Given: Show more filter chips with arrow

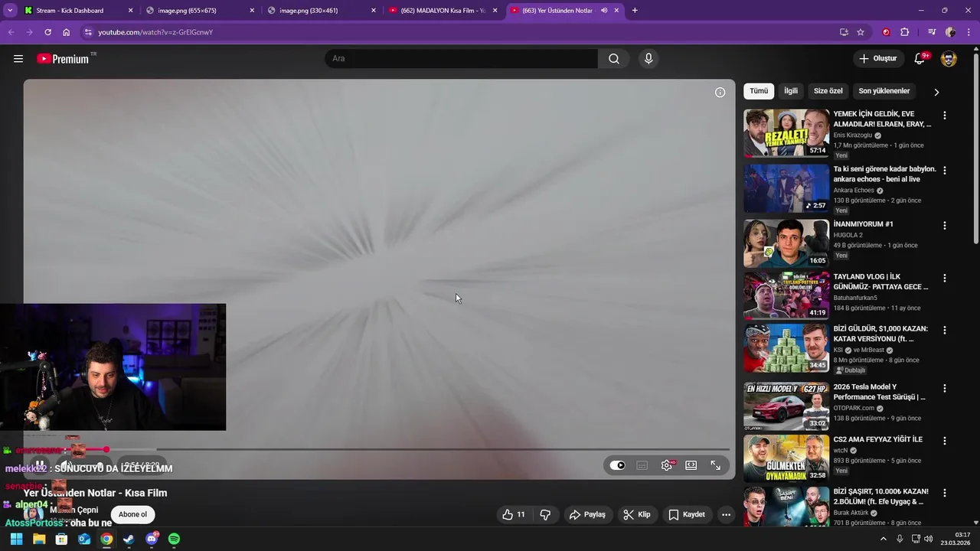Looking at the screenshot, I should point(936,92).
